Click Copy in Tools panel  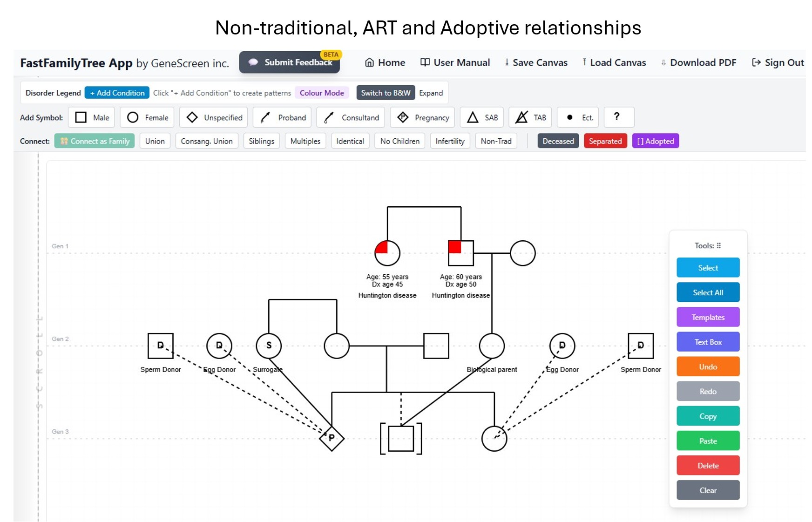pos(708,416)
